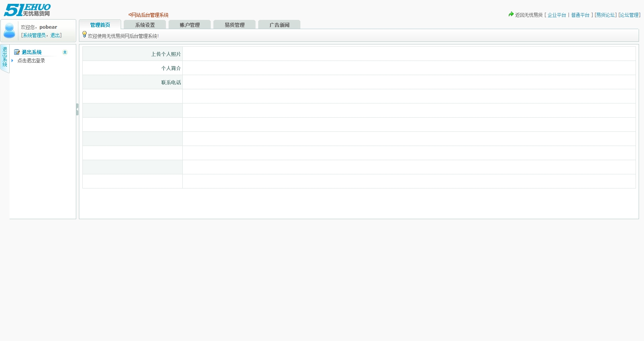This screenshot has height=341, width=644.
Task: Click the notepad icon beside 退出系统
Action: 17,52
